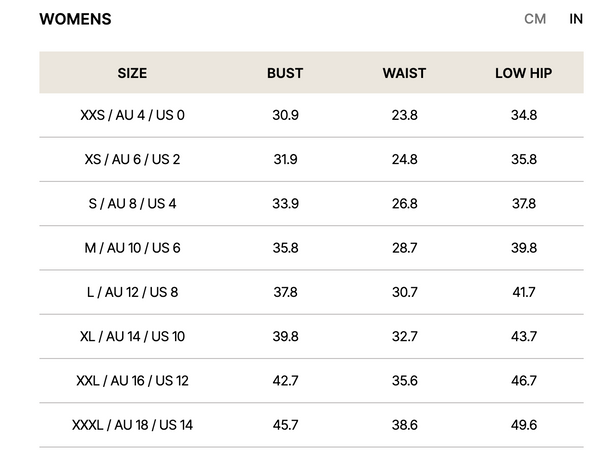Click the XXXL / AU 18 / US 14 size
The height and width of the screenshot is (461, 600).
tap(132, 425)
